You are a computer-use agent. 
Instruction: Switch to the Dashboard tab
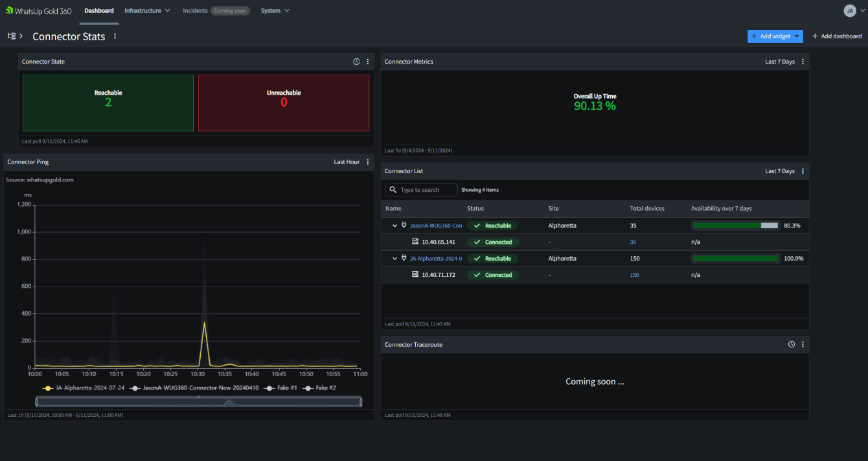point(99,10)
